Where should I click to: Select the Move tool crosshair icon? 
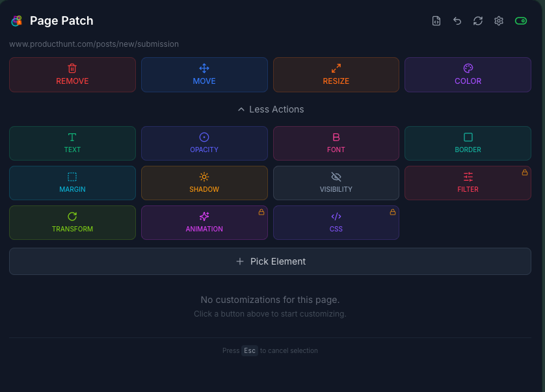click(204, 68)
